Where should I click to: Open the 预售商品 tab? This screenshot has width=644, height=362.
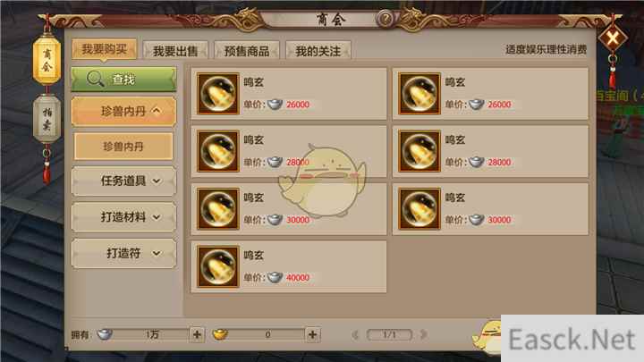pyautogui.click(x=247, y=51)
